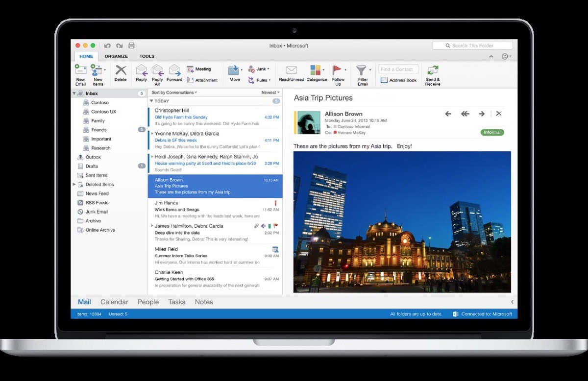Switch to the ORGANIZE ribbon tab
The width and height of the screenshot is (588, 381).
tap(116, 56)
